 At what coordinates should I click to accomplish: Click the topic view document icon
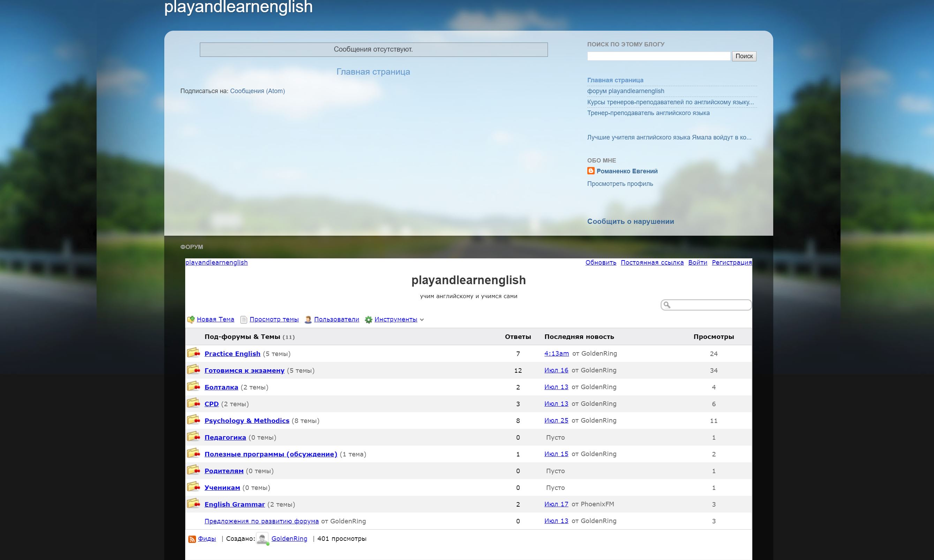(x=244, y=320)
